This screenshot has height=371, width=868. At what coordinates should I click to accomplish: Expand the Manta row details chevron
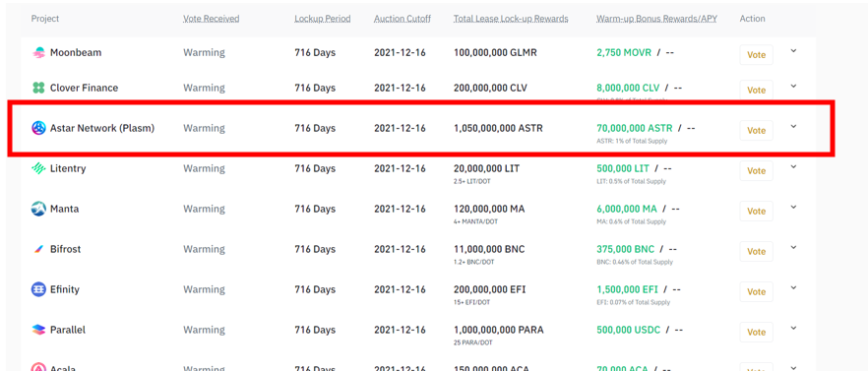[793, 207]
